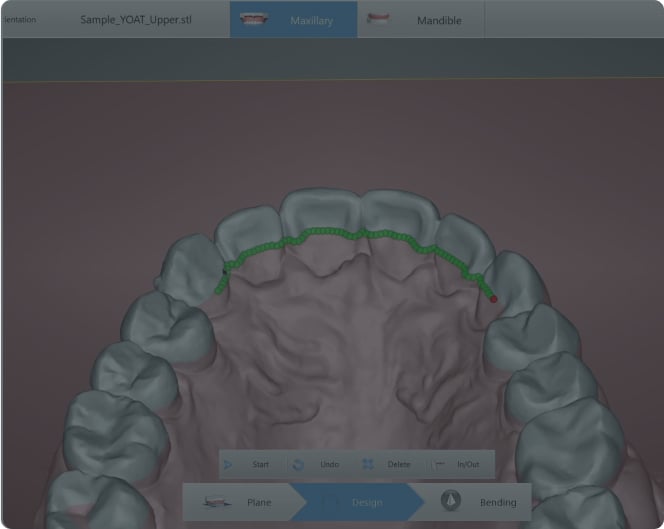Return to the Plane step label
The width and height of the screenshot is (664, 529).
pos(258,502)
